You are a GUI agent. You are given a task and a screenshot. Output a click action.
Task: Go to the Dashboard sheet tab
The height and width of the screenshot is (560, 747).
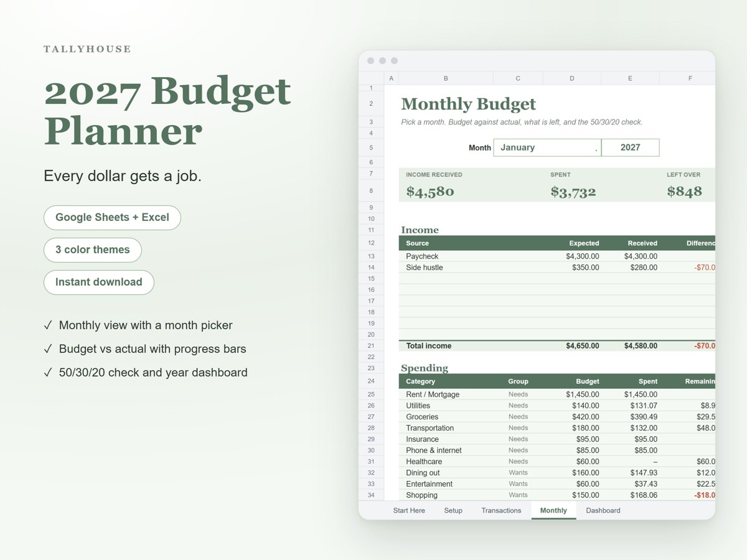pos(603,510)
